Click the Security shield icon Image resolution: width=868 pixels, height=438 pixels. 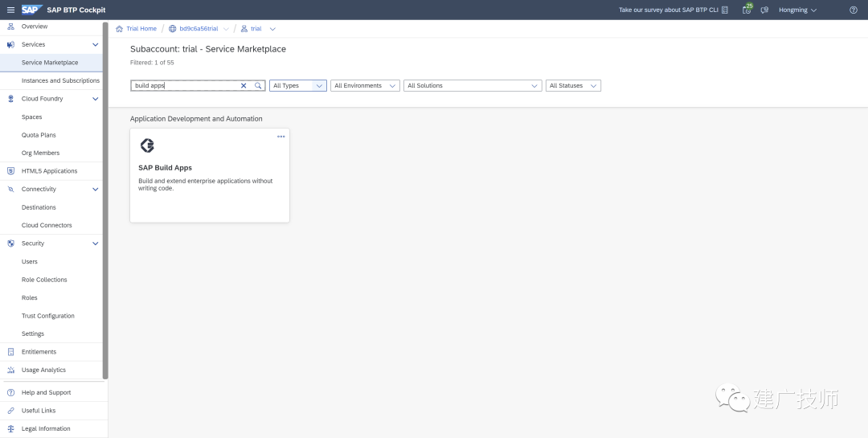[x=10, y=244]
